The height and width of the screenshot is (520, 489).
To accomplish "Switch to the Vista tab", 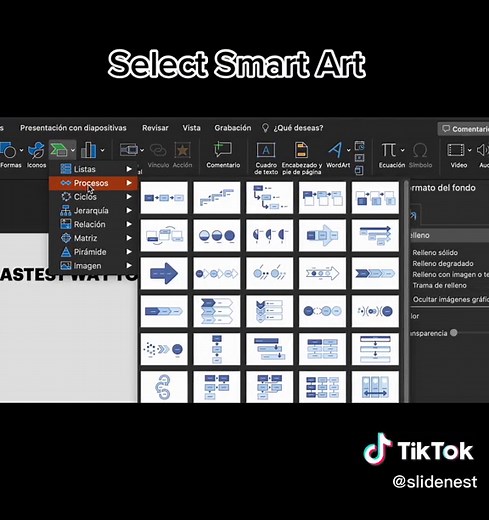I will [191, 128].
